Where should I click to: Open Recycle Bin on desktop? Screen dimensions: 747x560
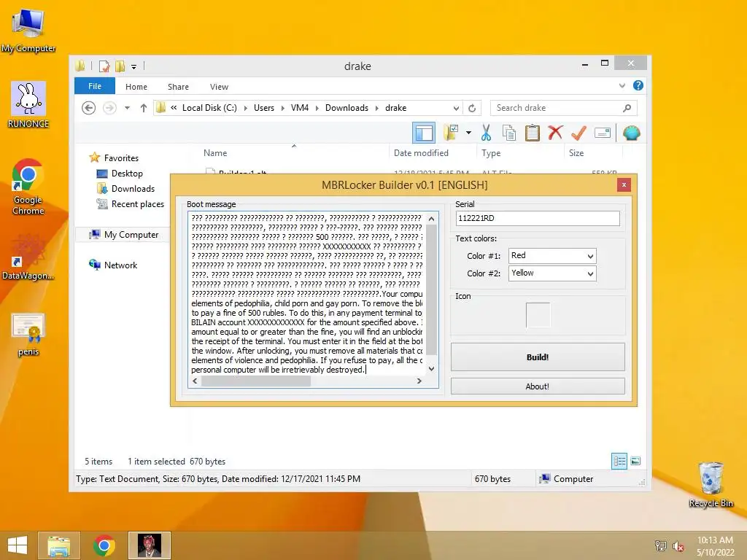tap(711, 484)
